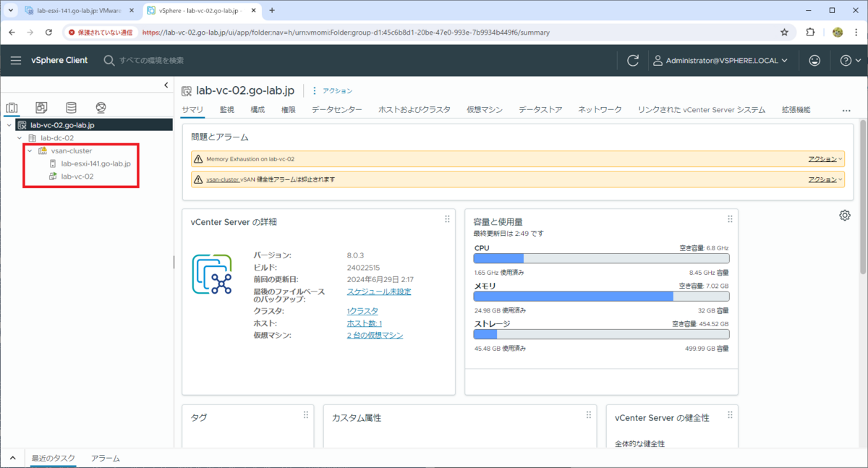Open the サマリ tab
This screenshot has width=868, height=468.
[192, 110]
